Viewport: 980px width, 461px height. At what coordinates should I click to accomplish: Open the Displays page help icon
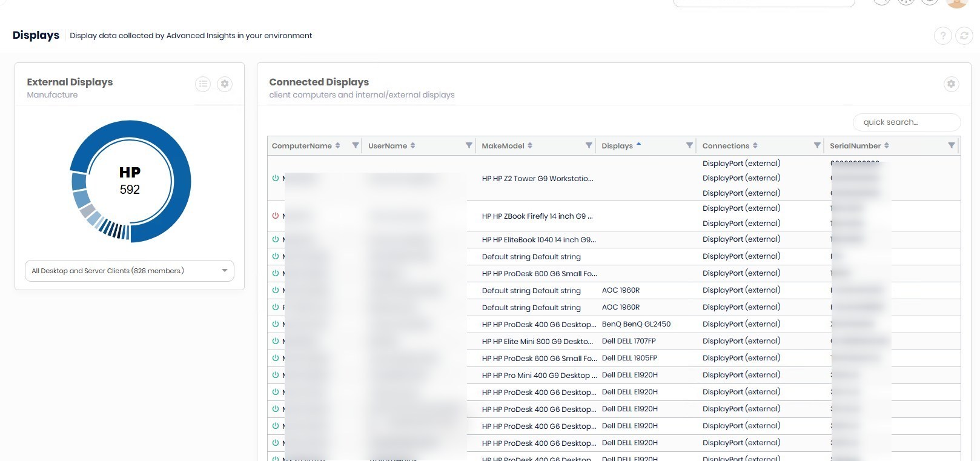pyautogui.click(x=942, y=36)
